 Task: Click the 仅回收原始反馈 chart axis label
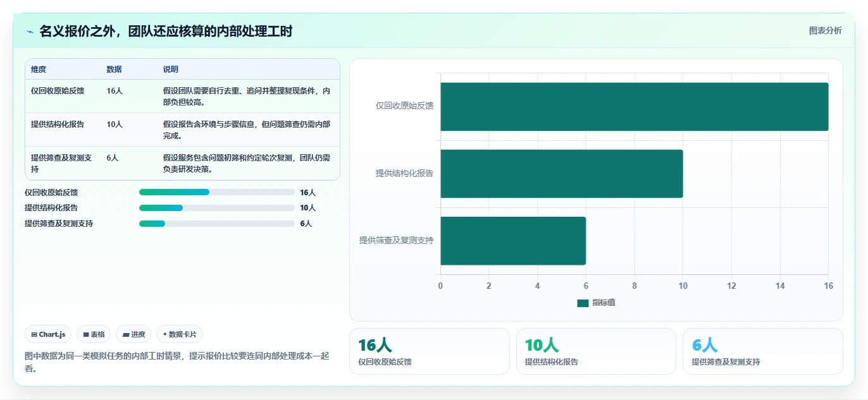(405, 106)
